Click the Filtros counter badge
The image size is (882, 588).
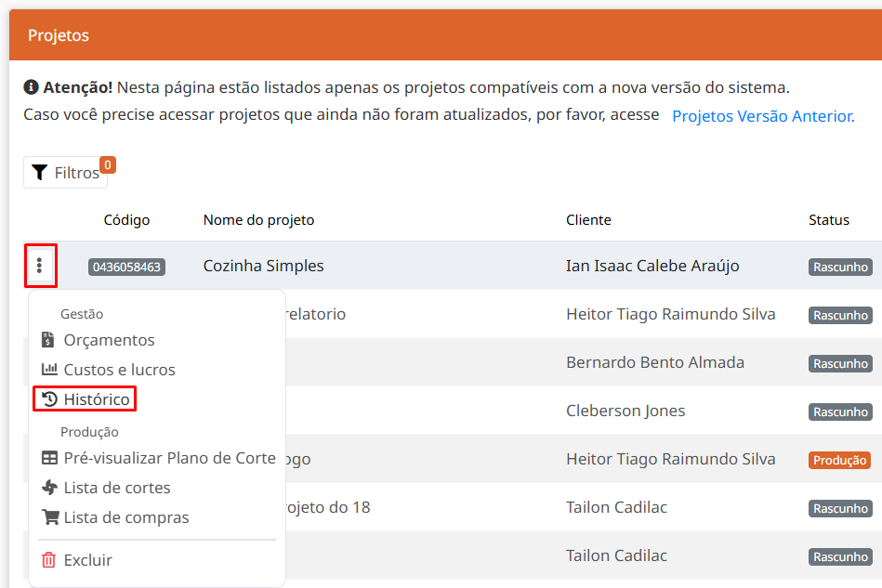[107, 165]
